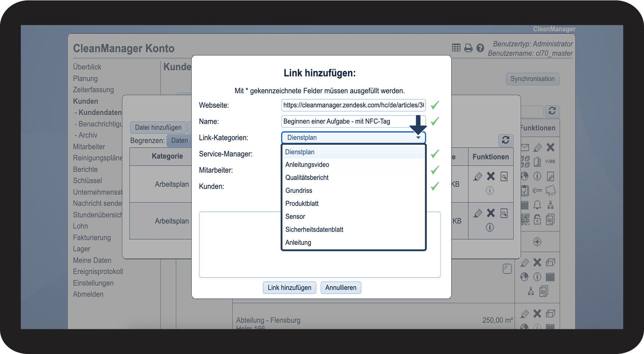Click the Datei hinzufügen button
The width and height of the screenshot is (644, 354).
(158, 127)
